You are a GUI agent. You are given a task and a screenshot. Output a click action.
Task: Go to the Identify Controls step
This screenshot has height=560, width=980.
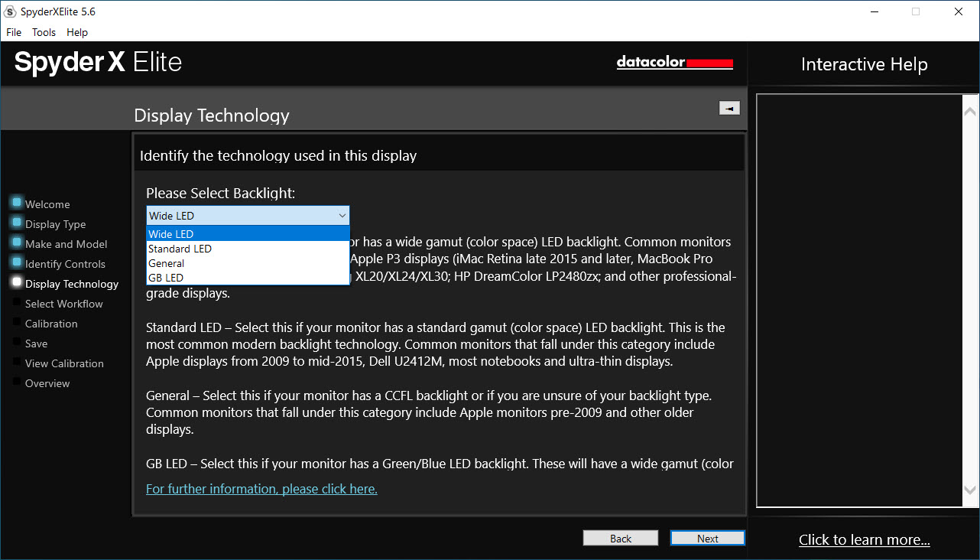[x=65, y=264]
